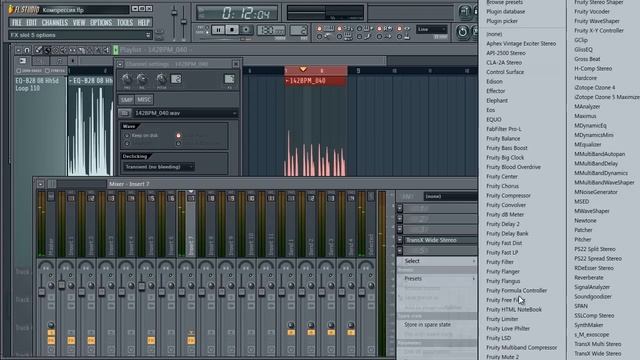This screenshot has height=360, width=640.
Task: Click the Mixer view layout icon
Action: click(x=52, y=184)
